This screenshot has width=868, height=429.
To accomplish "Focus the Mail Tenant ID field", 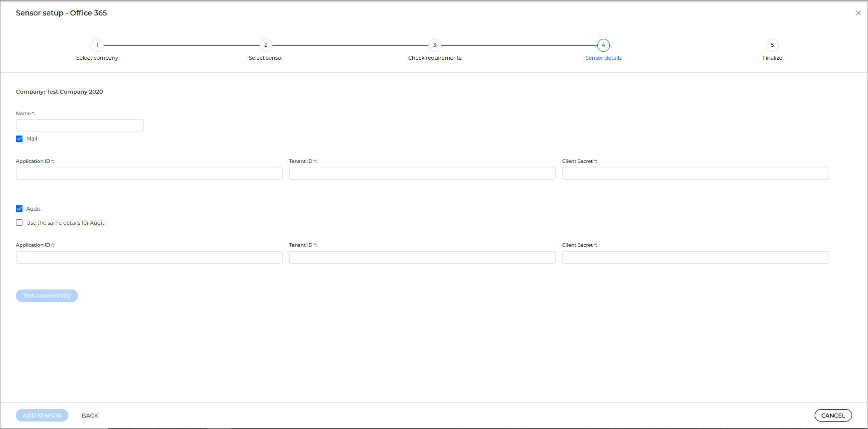I will coord(422,173).
